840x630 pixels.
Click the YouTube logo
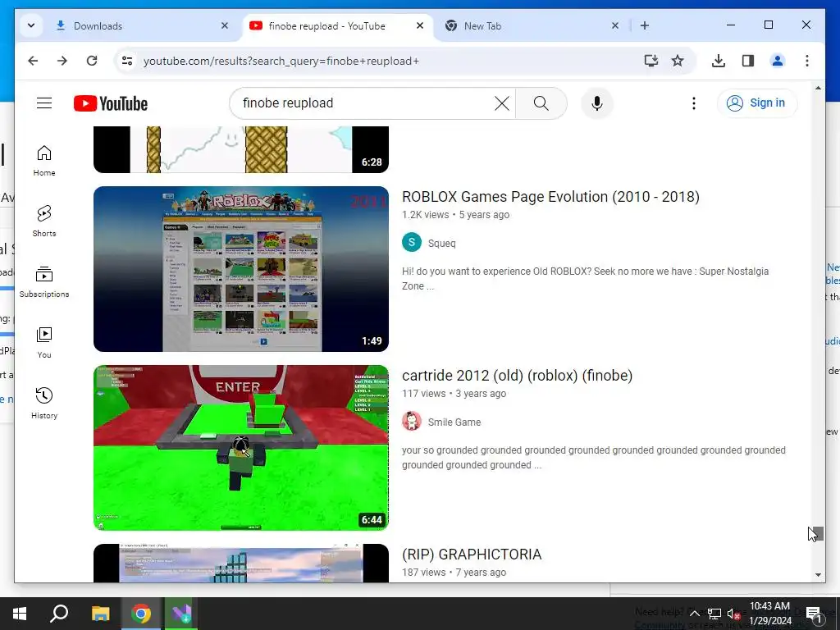[111, 103]
